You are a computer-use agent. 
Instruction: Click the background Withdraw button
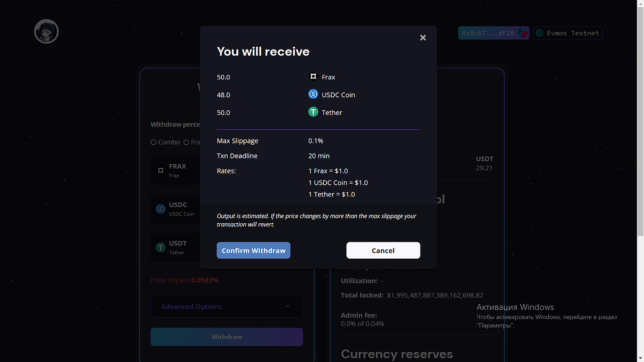pos(227,337)
